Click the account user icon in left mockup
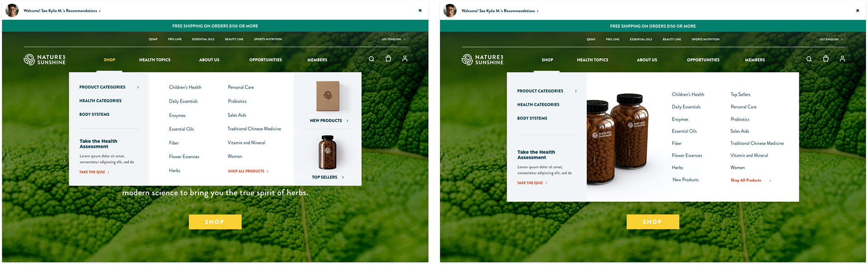This screenshot has width=868, height=265. pyautogui.click(x=405, y=58)
